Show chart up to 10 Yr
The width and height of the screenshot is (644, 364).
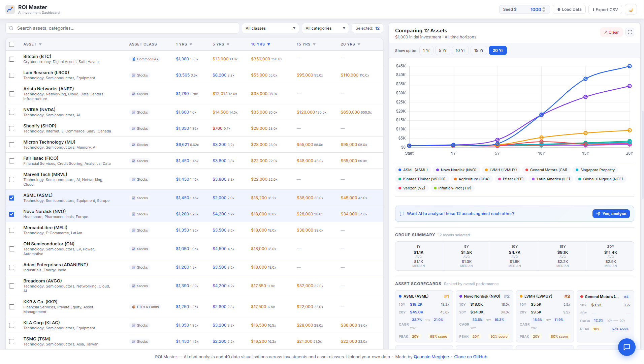point(460,51)
